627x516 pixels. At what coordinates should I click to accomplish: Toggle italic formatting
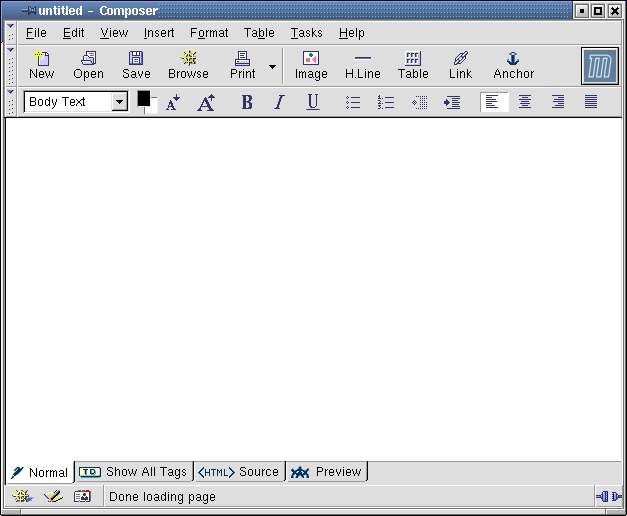pos(280,102)
